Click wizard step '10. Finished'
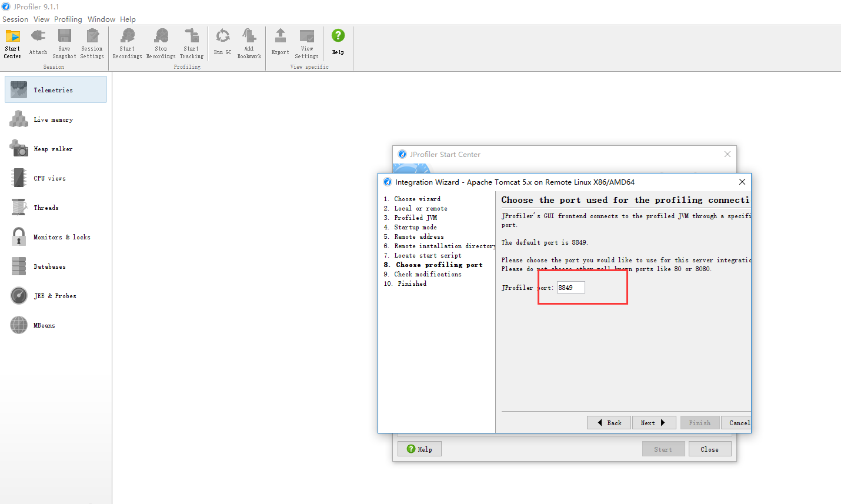 coord(405,283)
